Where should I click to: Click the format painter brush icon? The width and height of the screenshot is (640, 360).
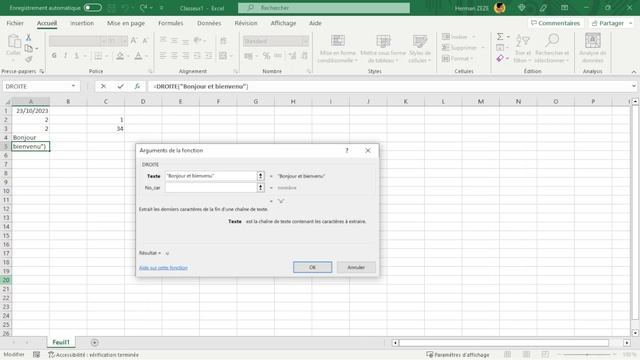coord(29,60)
